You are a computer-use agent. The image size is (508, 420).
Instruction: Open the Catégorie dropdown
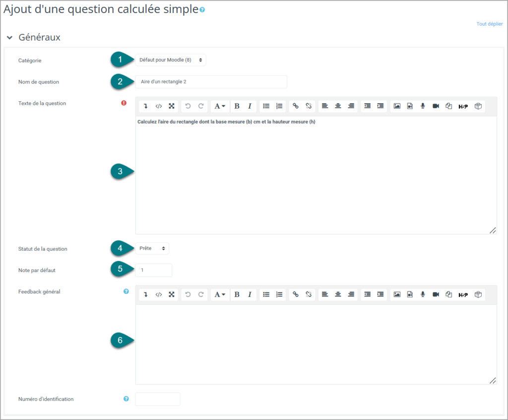[171, 60]
